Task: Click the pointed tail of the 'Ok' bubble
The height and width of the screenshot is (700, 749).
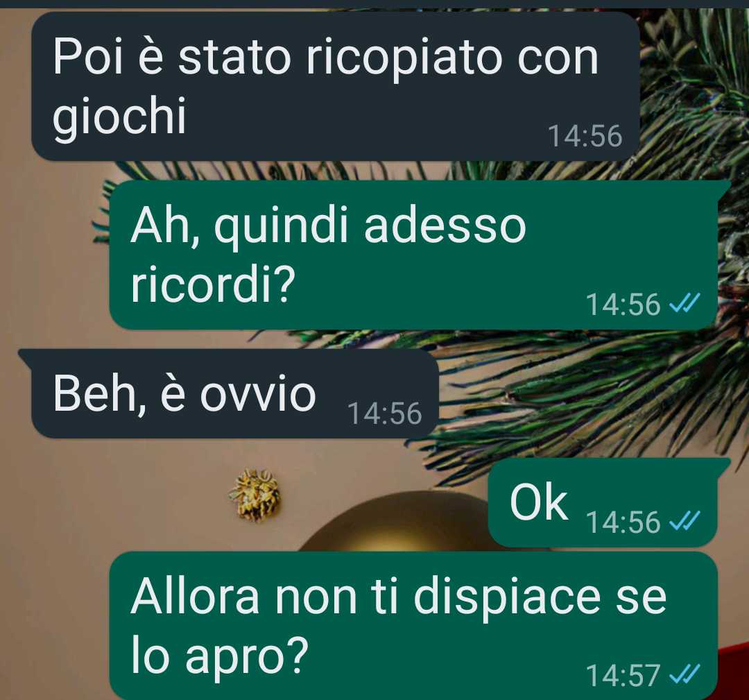Action: pyautogui.click(x=725, y=462)
